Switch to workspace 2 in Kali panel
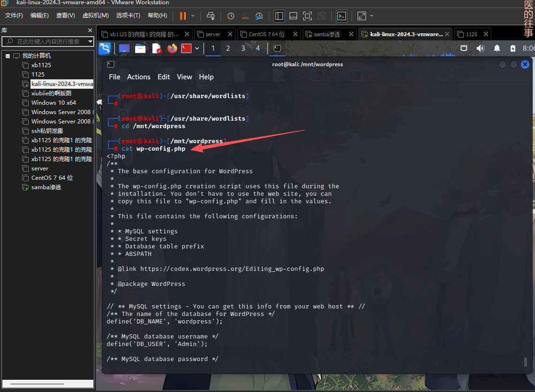 click(x=228, y=48)
